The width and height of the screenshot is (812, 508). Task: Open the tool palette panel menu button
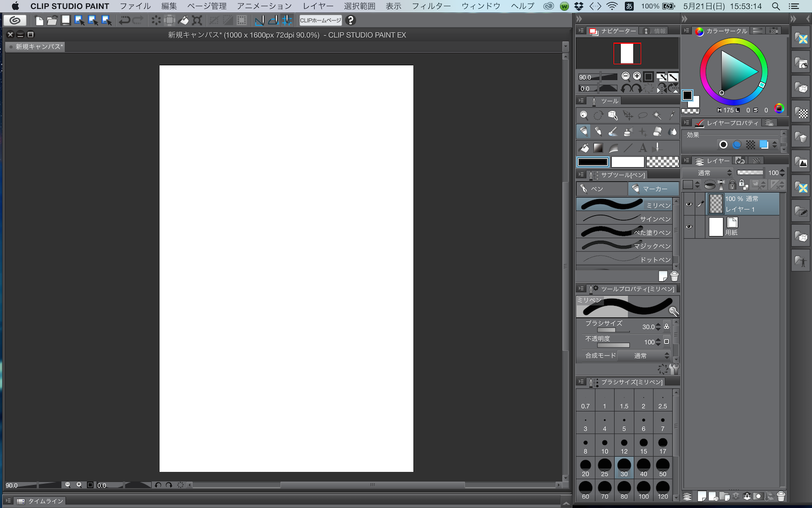(x=582, y=101)
